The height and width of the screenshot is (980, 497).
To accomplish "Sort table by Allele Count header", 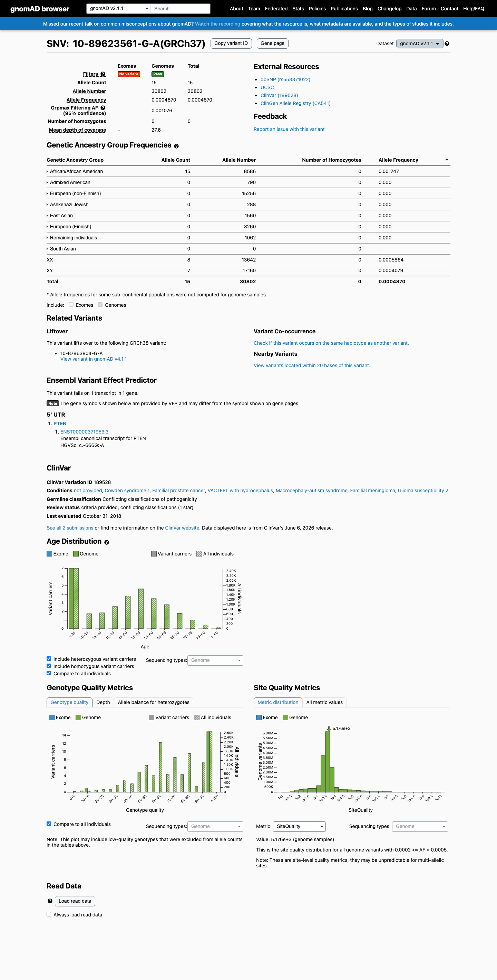I will tap(176, 160).
